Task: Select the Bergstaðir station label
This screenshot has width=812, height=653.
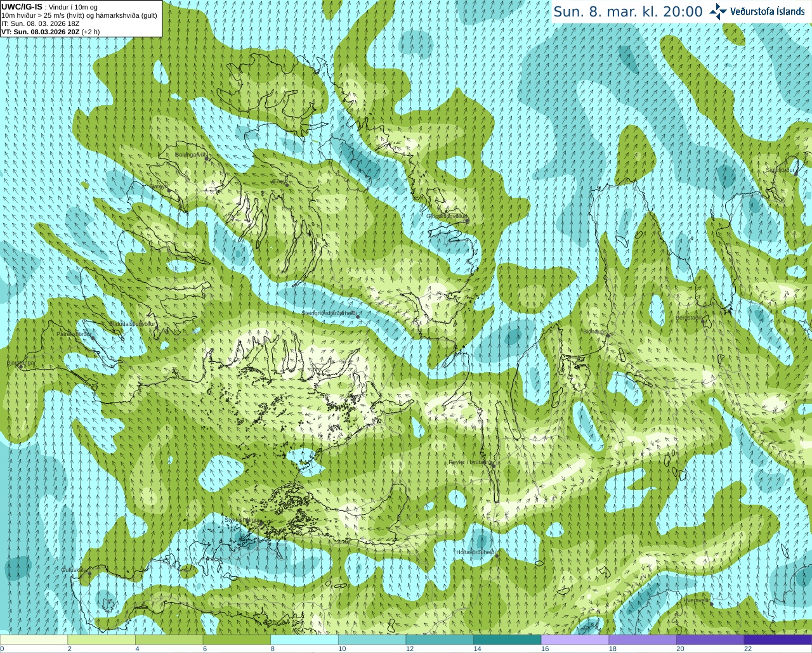Action: [689, 318]
